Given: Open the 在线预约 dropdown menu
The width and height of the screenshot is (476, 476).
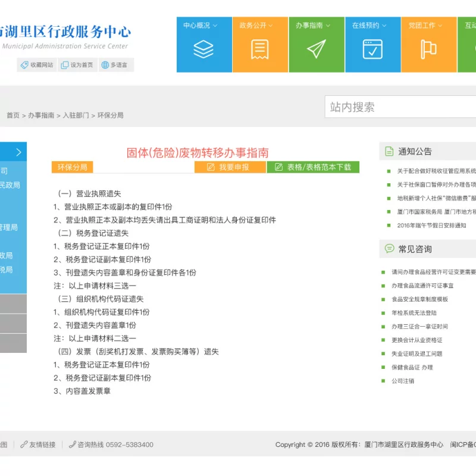Looking at the screenshot, I should point(369,26).
